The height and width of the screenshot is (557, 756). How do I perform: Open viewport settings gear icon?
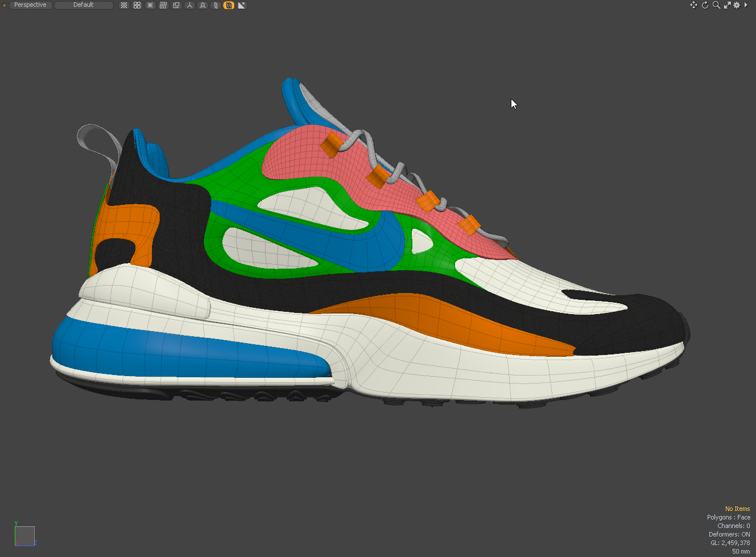737,5
